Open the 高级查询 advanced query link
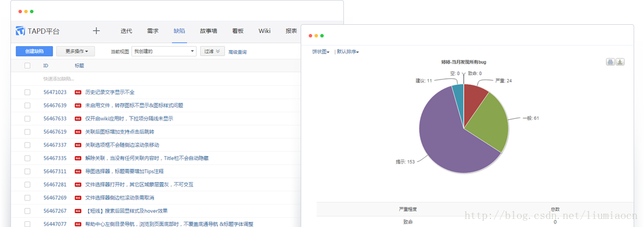The width and height of the screenshot is (644, 227). (237, 52)
